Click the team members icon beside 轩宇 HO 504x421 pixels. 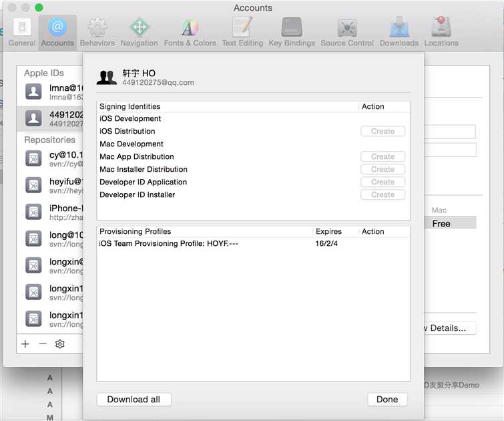click(107, 78)
